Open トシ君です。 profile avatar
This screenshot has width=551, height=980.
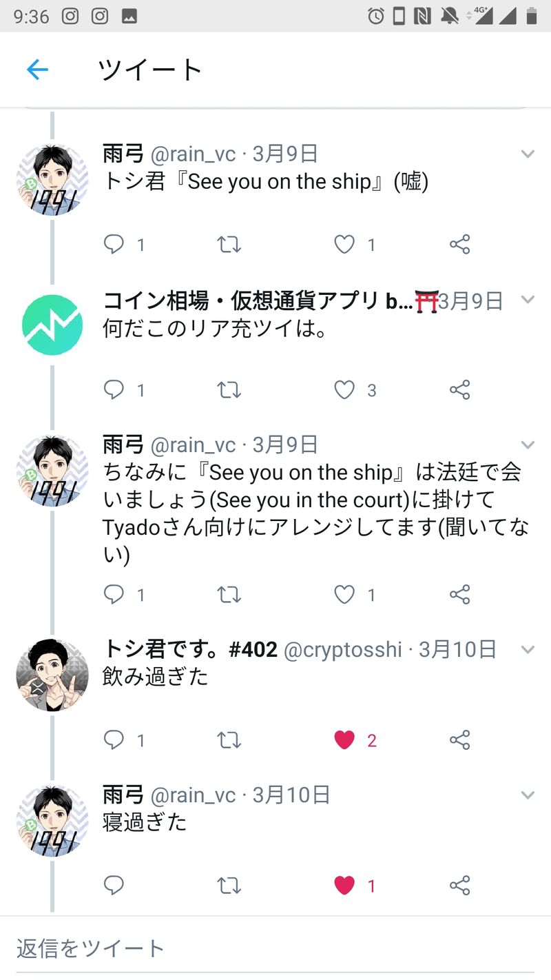tap(52, 675)
